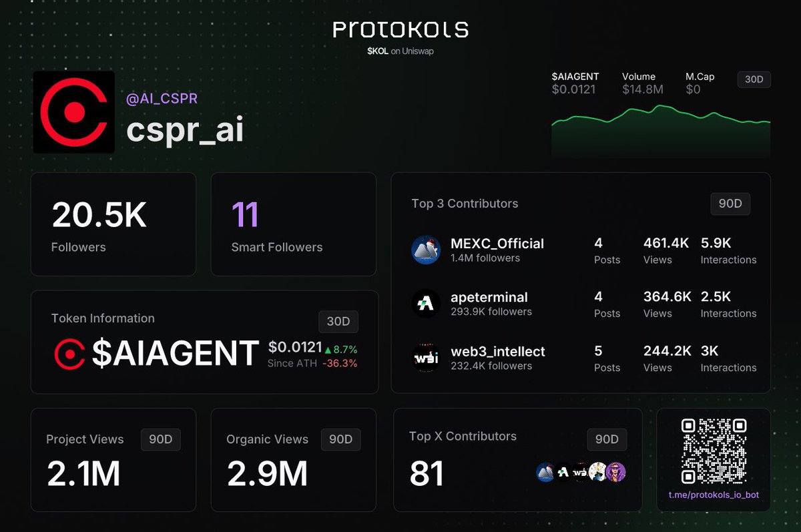This screenshot has width=801, height=532.
Task: Click the green 8.7% price change
Action: 345,349
